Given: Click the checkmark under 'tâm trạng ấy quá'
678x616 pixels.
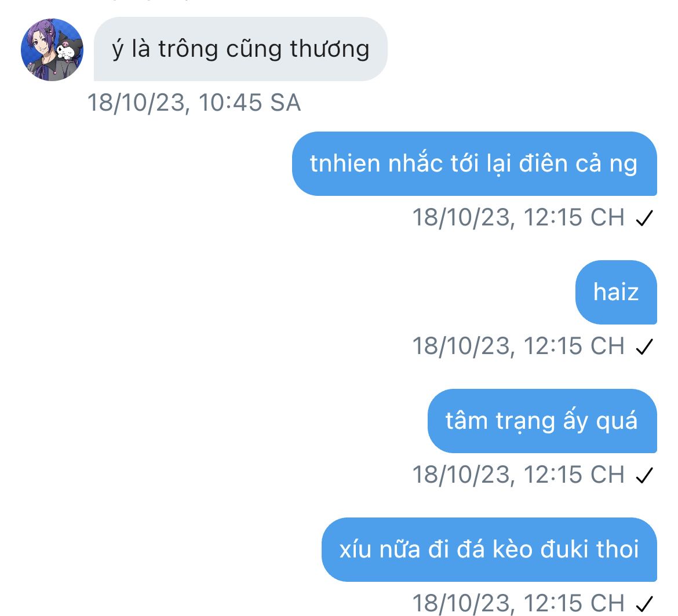Looking at the screenshot, I should [x=644, y=476].
